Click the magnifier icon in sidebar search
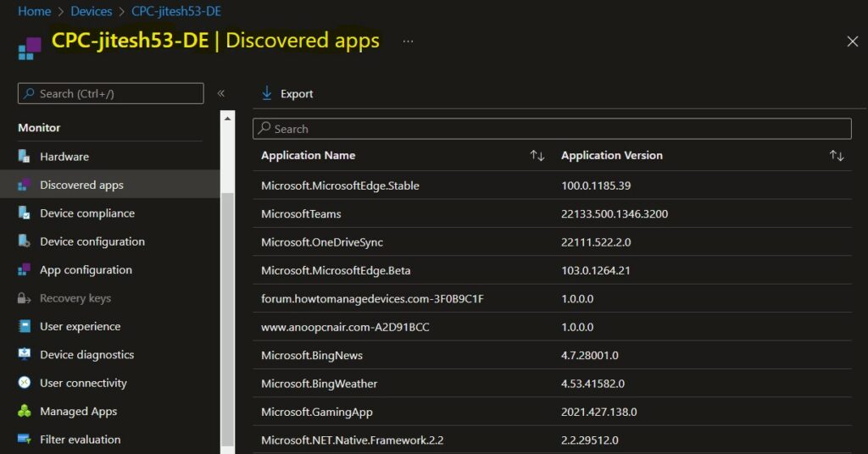This screenshot has width=868, height=454. pyautogui.click(x=29, y=93)
